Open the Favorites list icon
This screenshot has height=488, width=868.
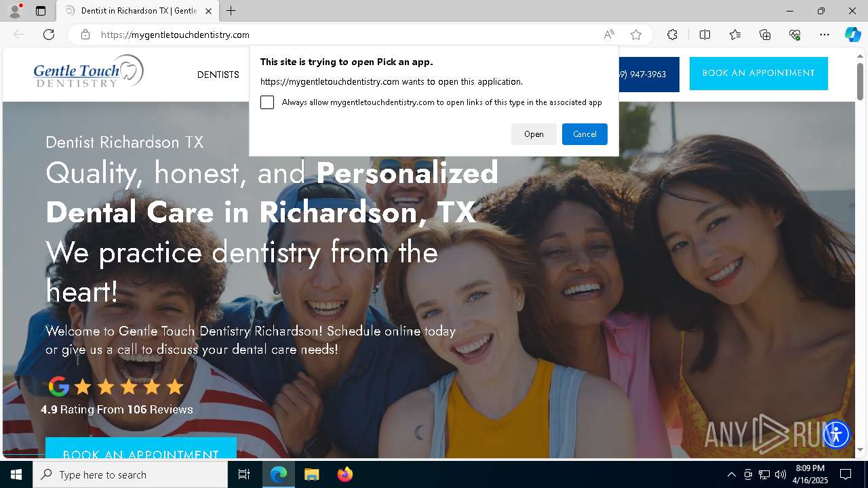[735, 35]
